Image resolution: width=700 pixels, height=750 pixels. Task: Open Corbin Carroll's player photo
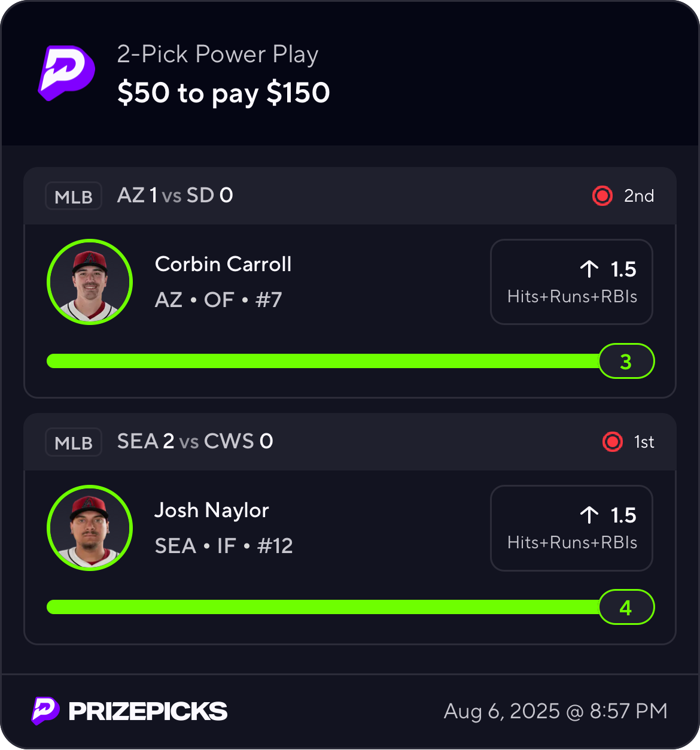tap(90, 282)
